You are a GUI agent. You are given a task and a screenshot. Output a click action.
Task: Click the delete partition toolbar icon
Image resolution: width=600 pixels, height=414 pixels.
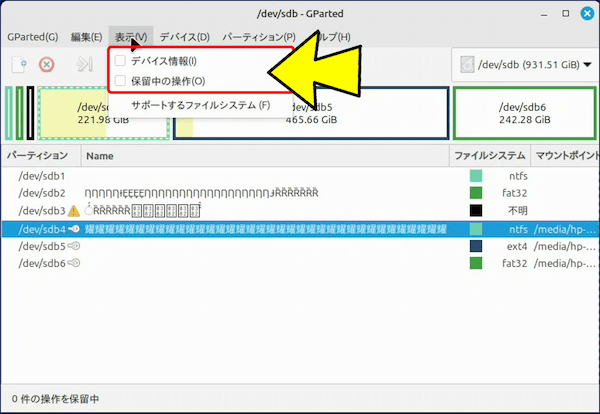click(x=46, y=64)
